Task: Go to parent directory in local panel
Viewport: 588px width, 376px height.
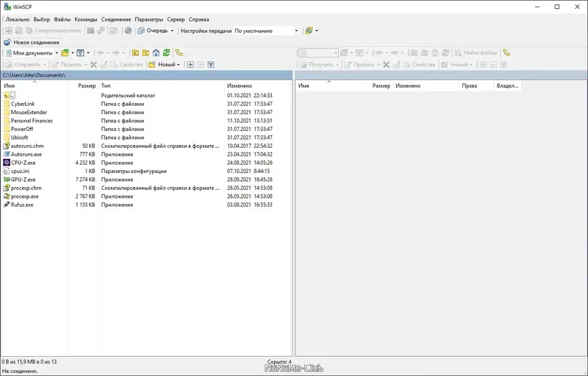Action: point(135,53)
